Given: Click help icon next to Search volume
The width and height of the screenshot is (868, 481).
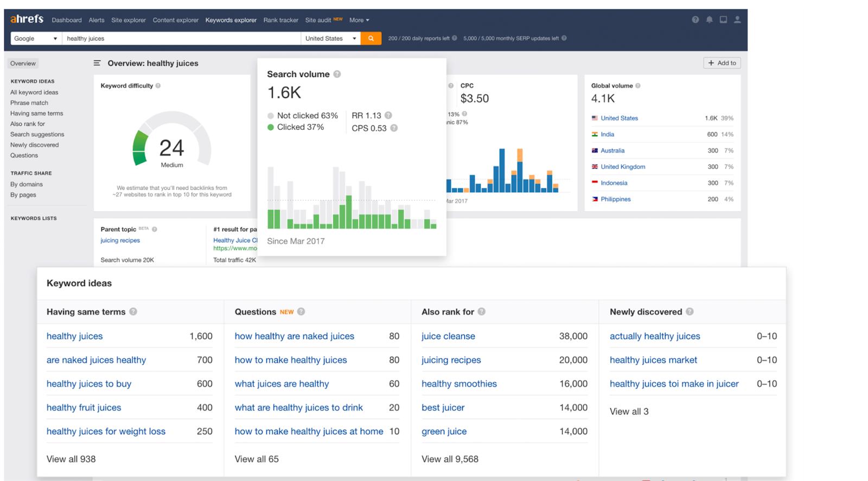Looking at the screenshot, I should 337,74.
